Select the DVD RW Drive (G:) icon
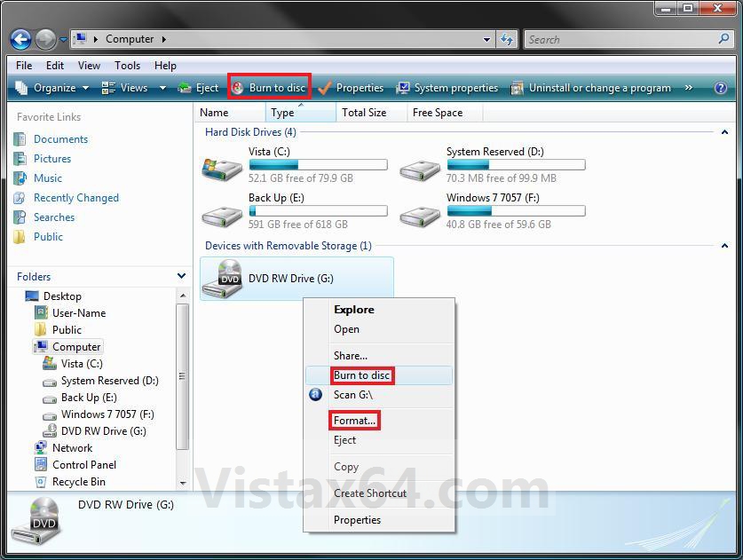 (x=222, y=279)
